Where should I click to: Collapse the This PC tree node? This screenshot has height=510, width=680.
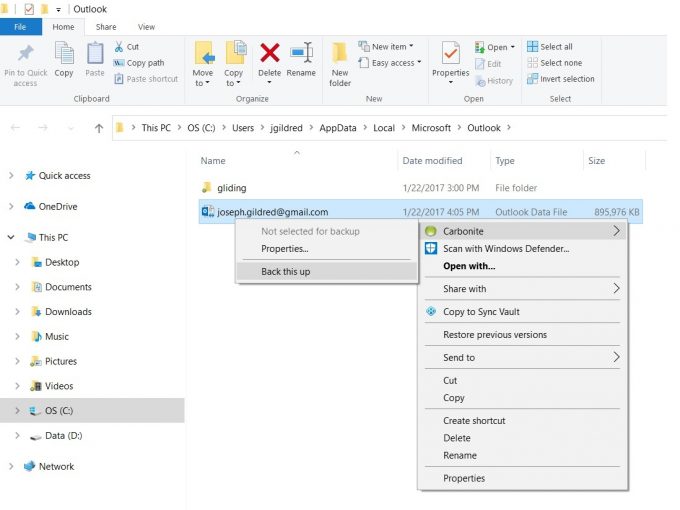(x=11, y=237)
